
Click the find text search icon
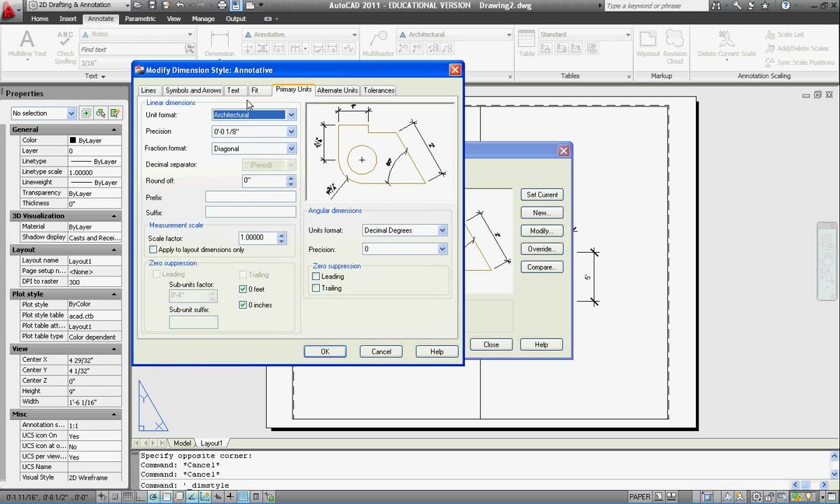tap(189, 49)
